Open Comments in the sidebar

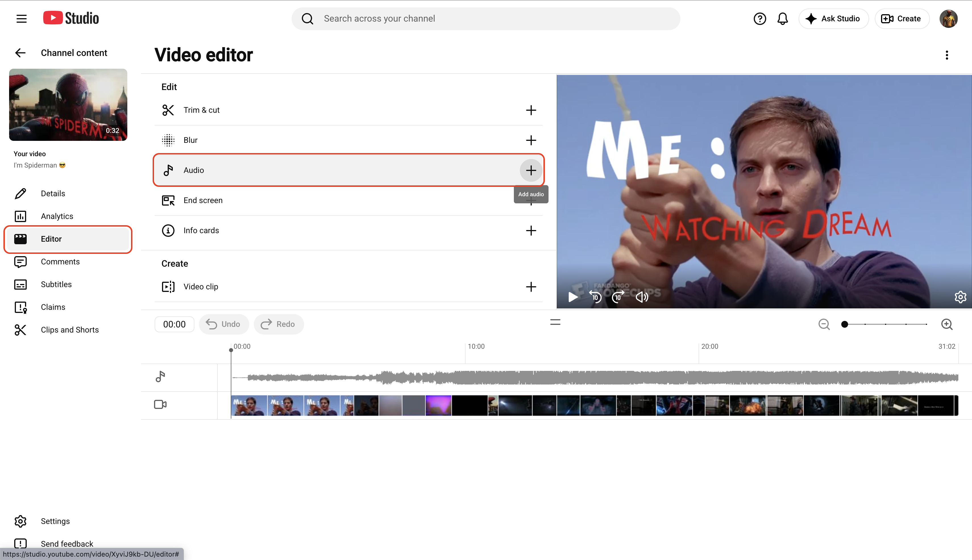tap(68, 262)
